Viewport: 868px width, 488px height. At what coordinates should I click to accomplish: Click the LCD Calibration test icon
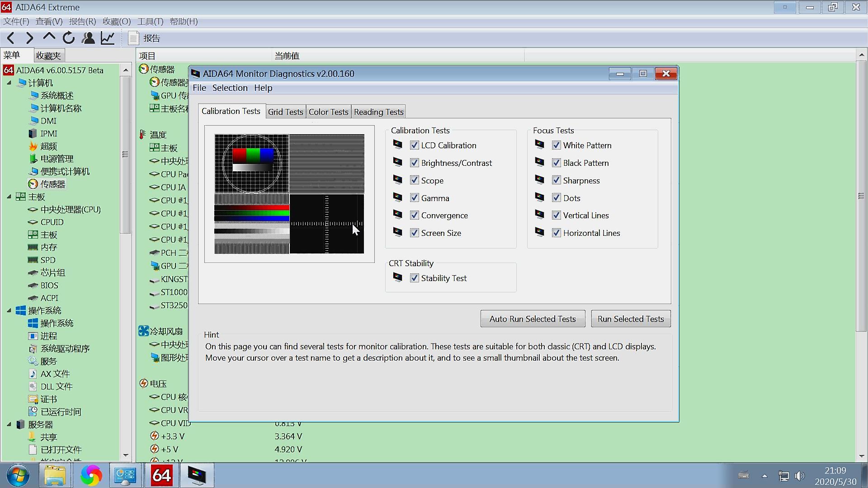point(397,145)
